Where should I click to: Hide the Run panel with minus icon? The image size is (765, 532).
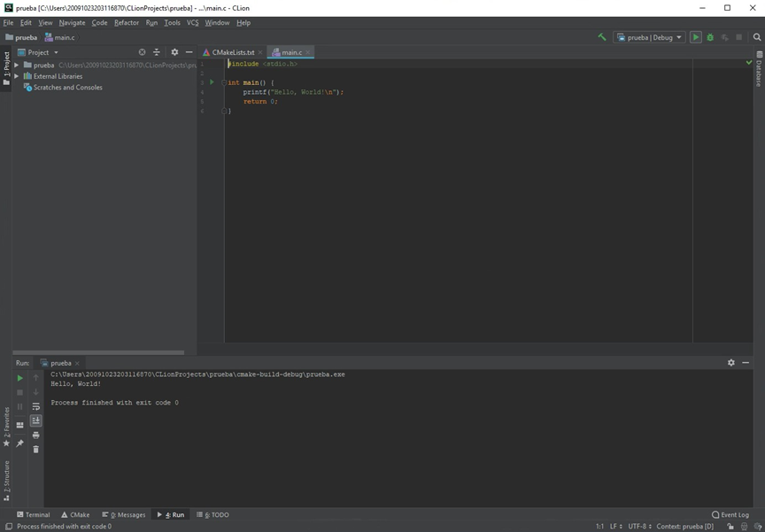click(746, 362)
